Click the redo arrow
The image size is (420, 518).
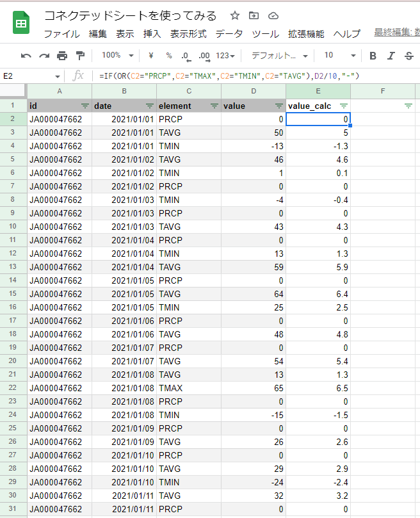(44, 56)
